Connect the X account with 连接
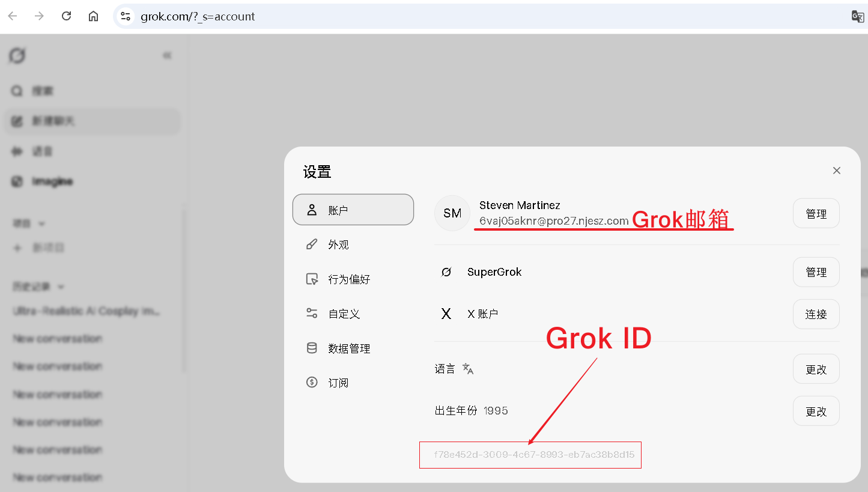This screenshot has width=868, height=492. click(816, 314)
